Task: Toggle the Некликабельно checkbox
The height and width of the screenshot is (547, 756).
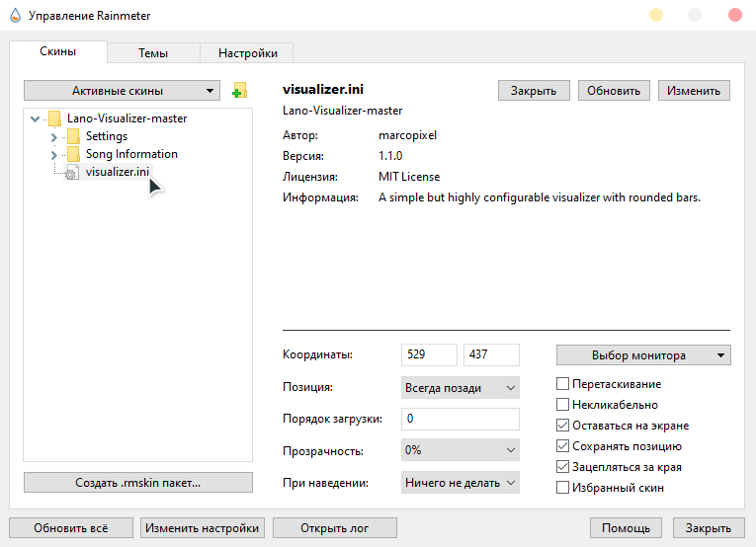Action: (563, 405)
